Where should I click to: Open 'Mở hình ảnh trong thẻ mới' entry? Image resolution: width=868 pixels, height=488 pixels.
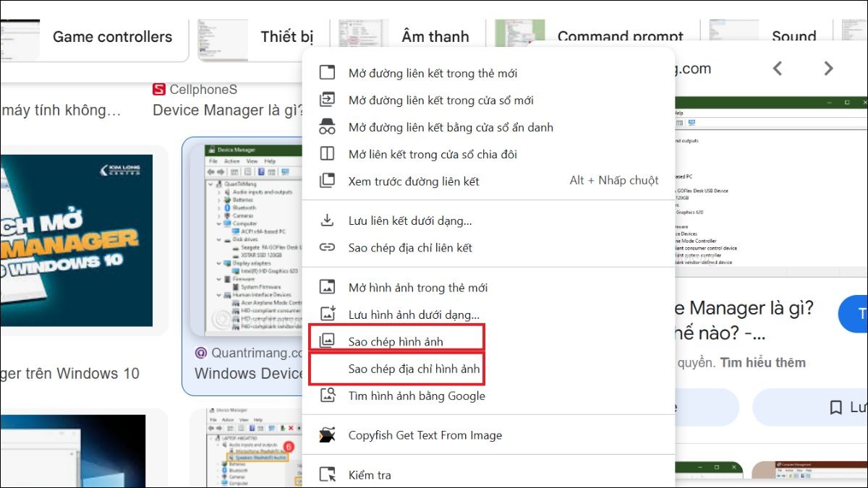click(418, 288)
